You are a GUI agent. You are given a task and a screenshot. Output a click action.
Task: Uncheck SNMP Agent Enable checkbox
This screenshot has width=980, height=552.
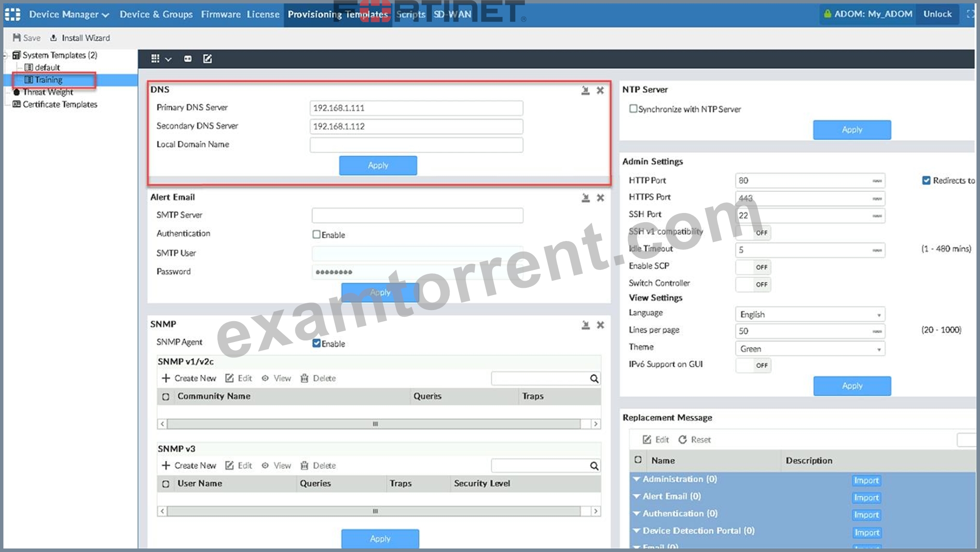[x=317, y=343]
